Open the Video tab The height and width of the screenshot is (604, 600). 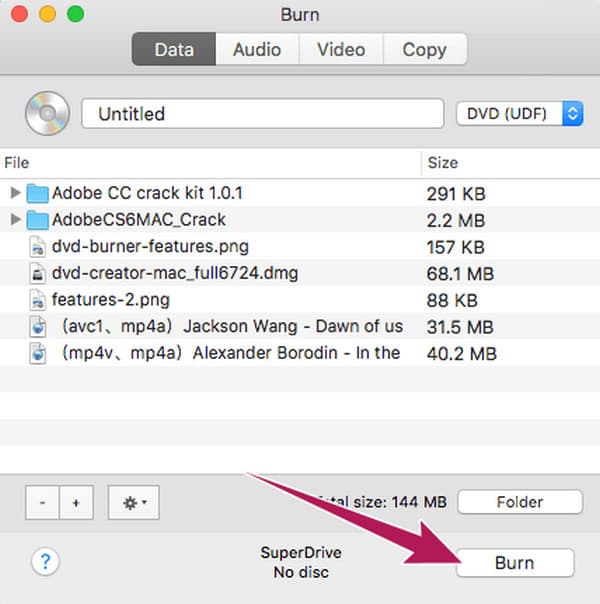pyautogui.click(x=341, y=49)
